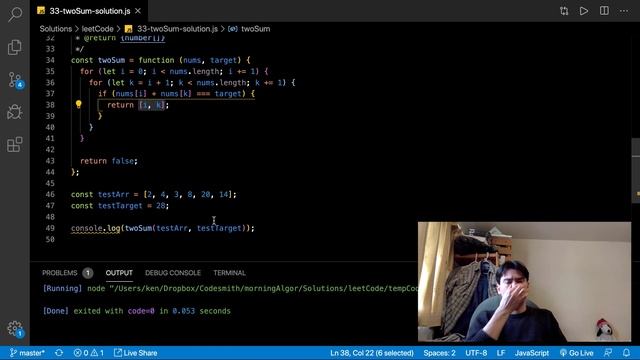Change encoding via UTF-8
Image resolution: width=640 pixels, height=360 pixels.
pos(476,353)
